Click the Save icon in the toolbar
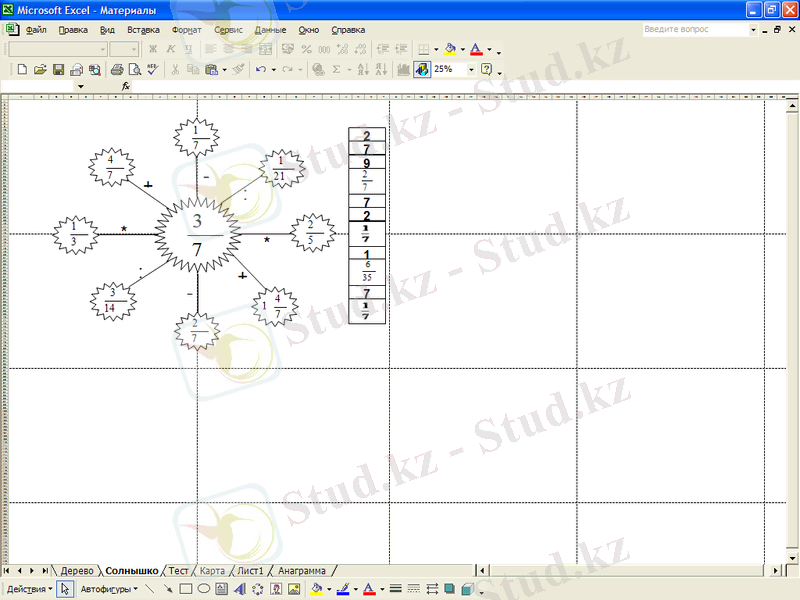The image size is (800, 600). [58, 70]
